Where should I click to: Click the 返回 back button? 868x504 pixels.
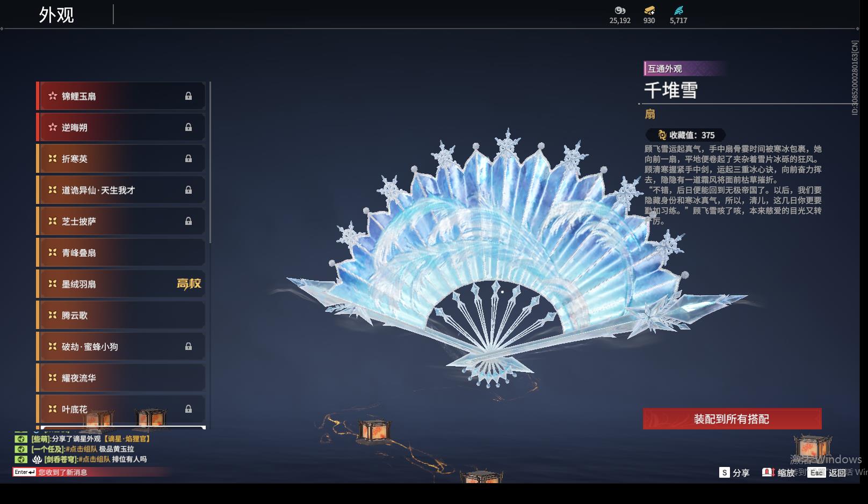[828, 472]
